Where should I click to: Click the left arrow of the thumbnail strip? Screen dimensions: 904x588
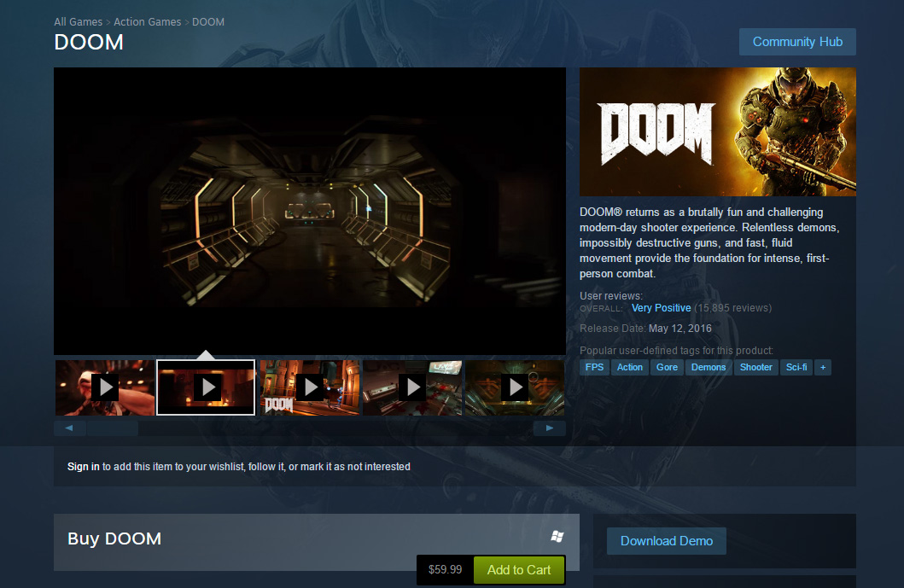69,428
